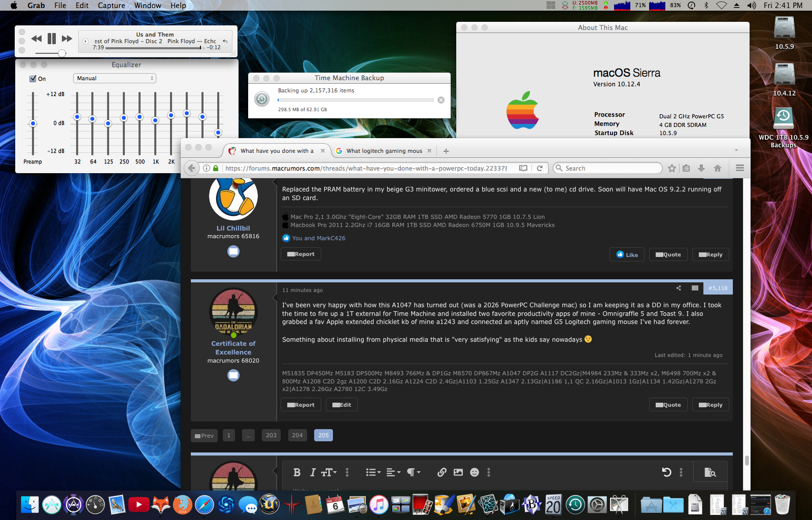Go to page 204 of the thread
Viewport: 812px width, 520px height.
point(297,435)
